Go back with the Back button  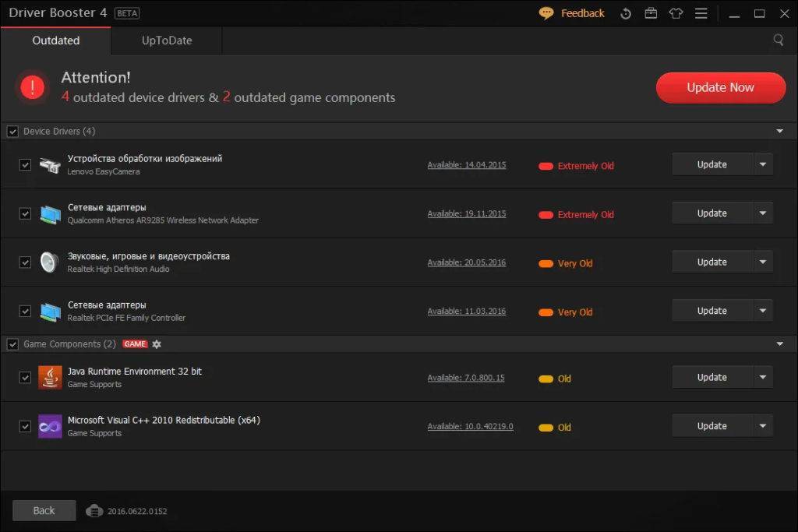pos(44,510)
